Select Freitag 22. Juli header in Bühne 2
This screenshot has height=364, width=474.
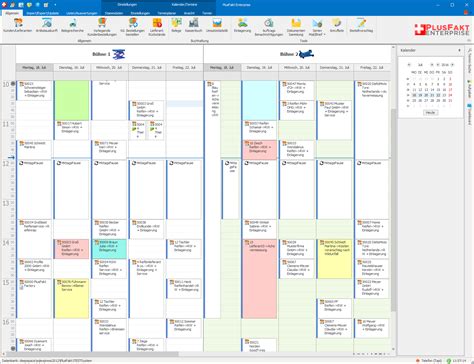[x=372, y=67]
